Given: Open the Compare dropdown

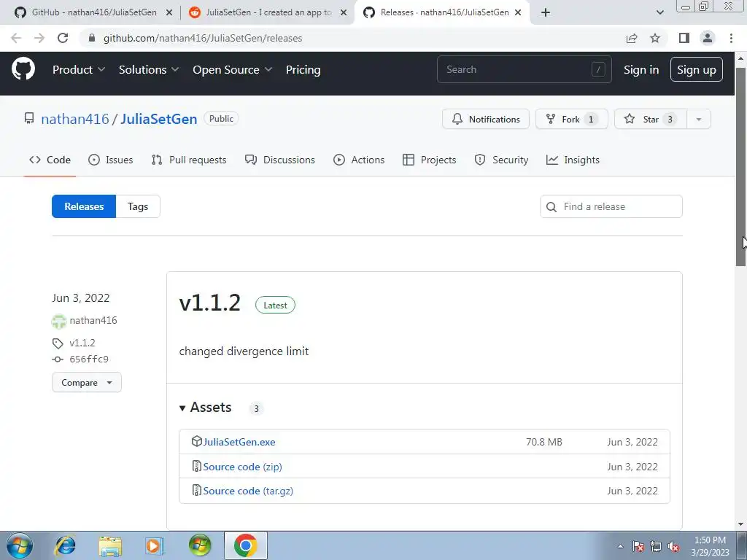Looking at the screenshot, I should coord(87,382).
